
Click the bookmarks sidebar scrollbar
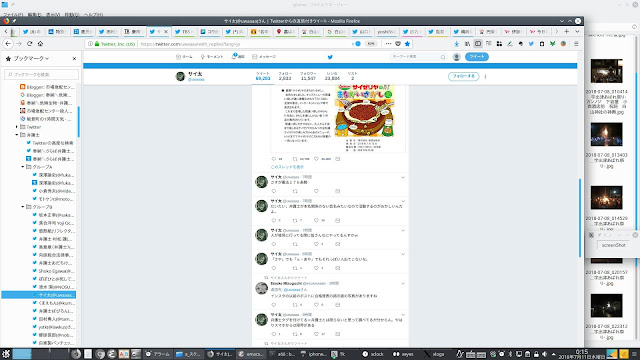point(78,122)
